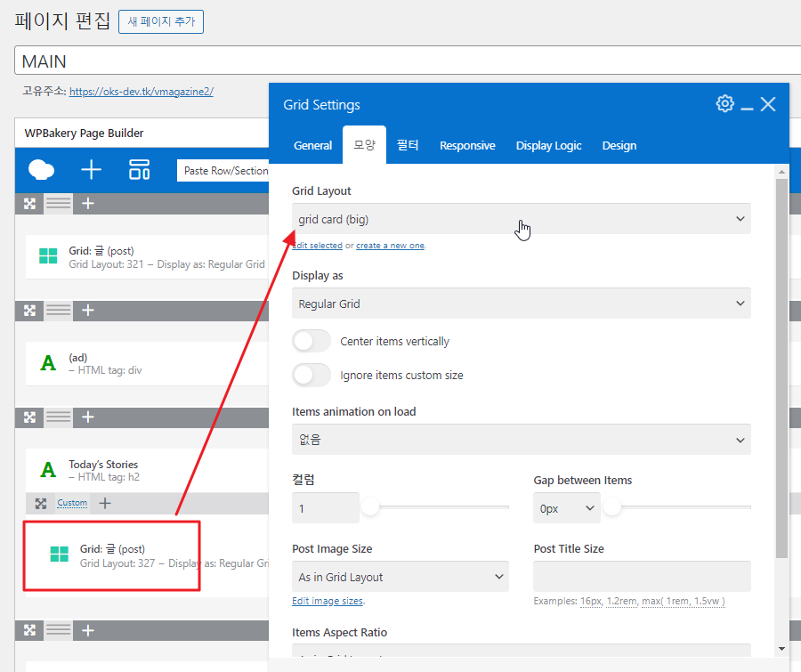Viewport: 801px width, 672px height.
Task: Click the Gap between Items slider handle
Action: pos(612,507)
